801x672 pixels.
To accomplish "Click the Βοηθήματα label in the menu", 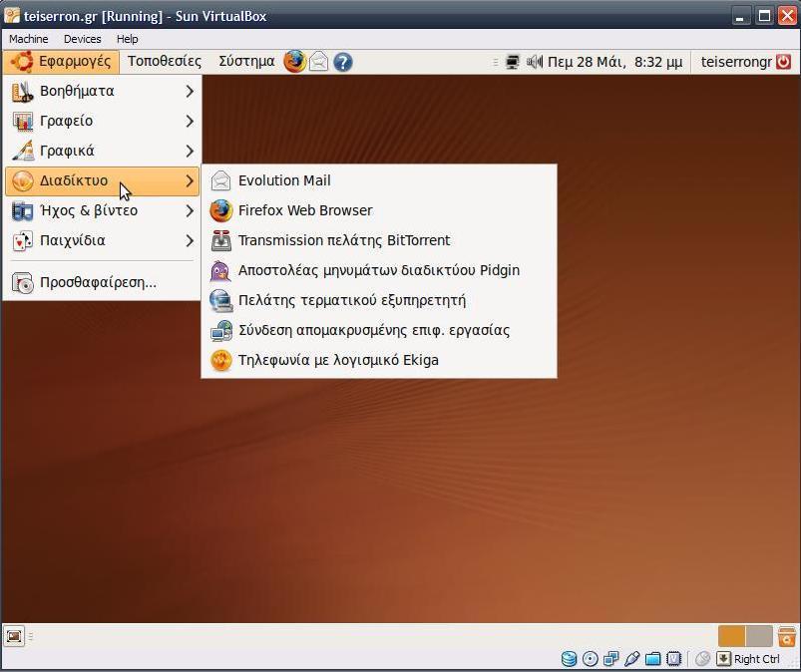I will (x=77, y=91).
